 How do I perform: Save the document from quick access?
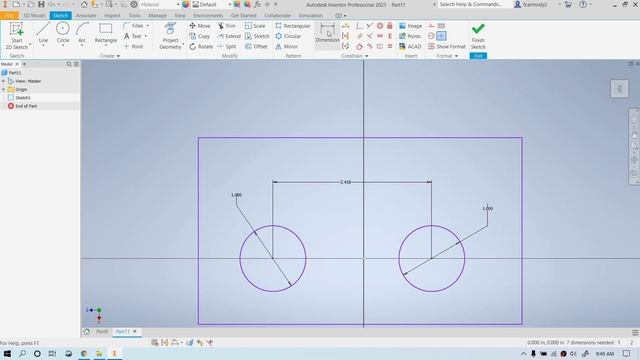tap(41, 4)
